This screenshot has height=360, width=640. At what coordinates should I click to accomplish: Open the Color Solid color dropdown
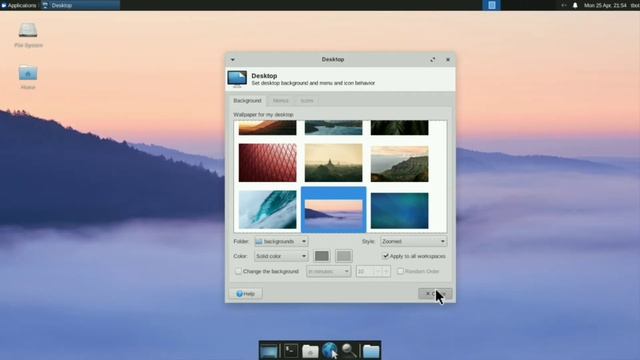click(x=281, y=256)
